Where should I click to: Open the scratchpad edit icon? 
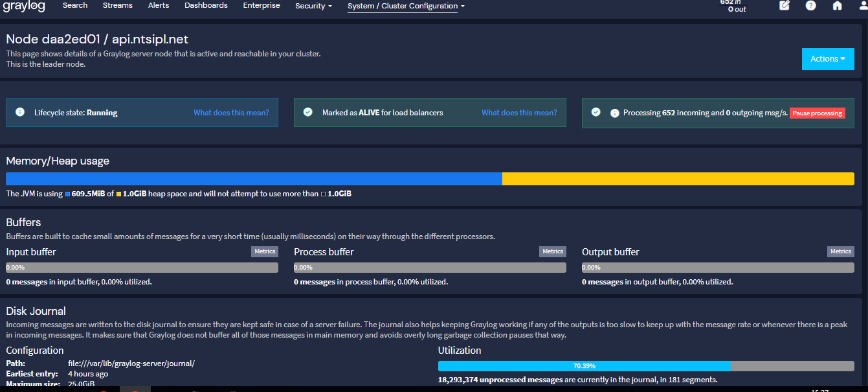click(x=785, y=5)
